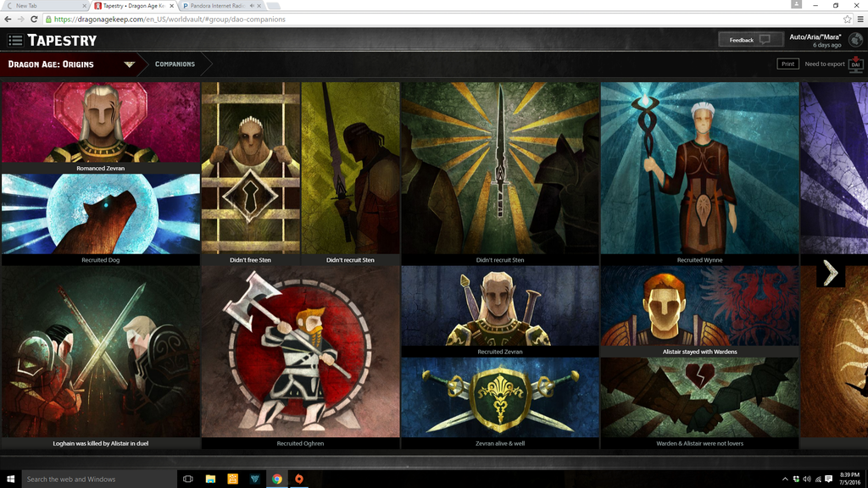
Task: Bookmark page with the star icon
Action: point(847,19)
